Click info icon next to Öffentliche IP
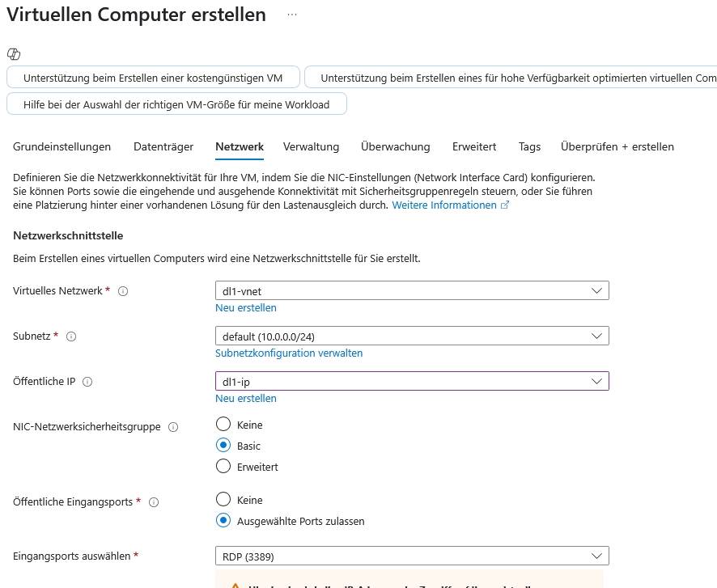 click(x=87, y=382)
